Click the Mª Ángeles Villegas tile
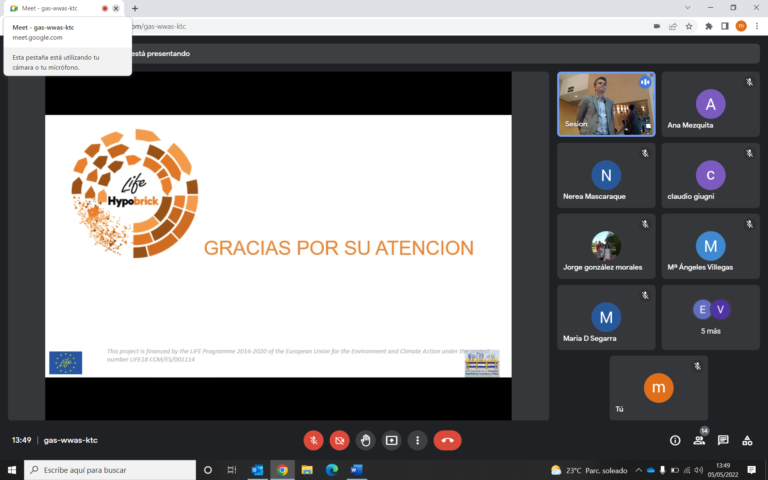Viewport: 768px width, 480px height. 710,246
